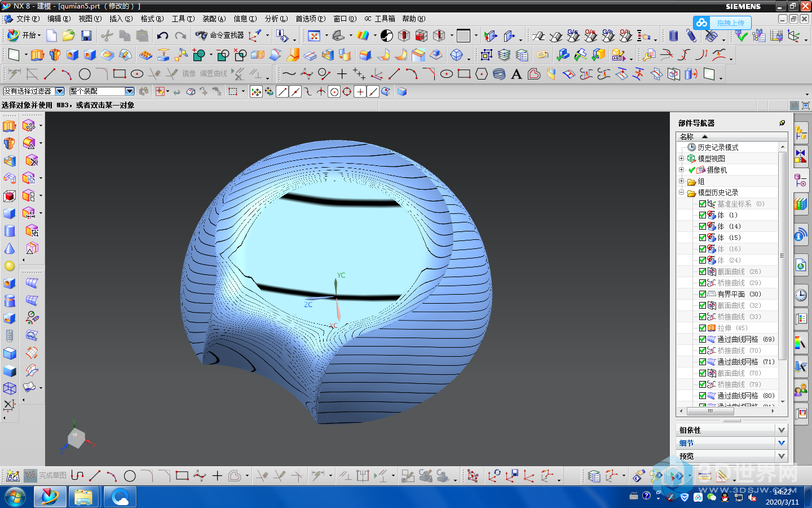
Task: Click the Undo arrow icon
Action: tap(163, 36)
